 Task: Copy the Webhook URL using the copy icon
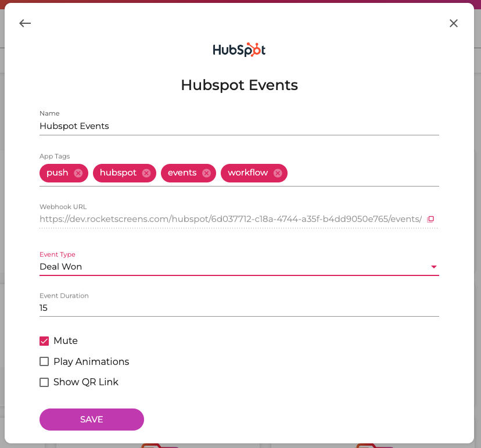pyautogui.click(x=430, y=219)
